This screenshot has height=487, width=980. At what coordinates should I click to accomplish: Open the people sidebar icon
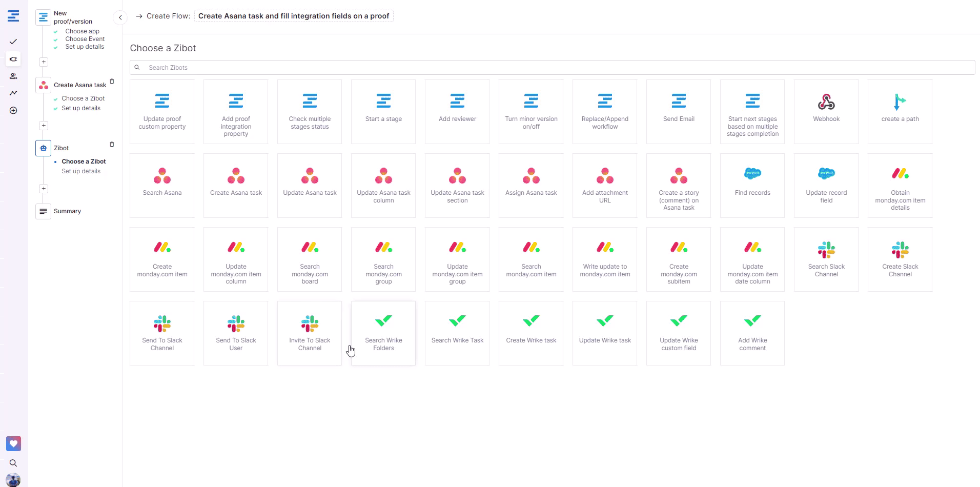click(x=13, y=76)
